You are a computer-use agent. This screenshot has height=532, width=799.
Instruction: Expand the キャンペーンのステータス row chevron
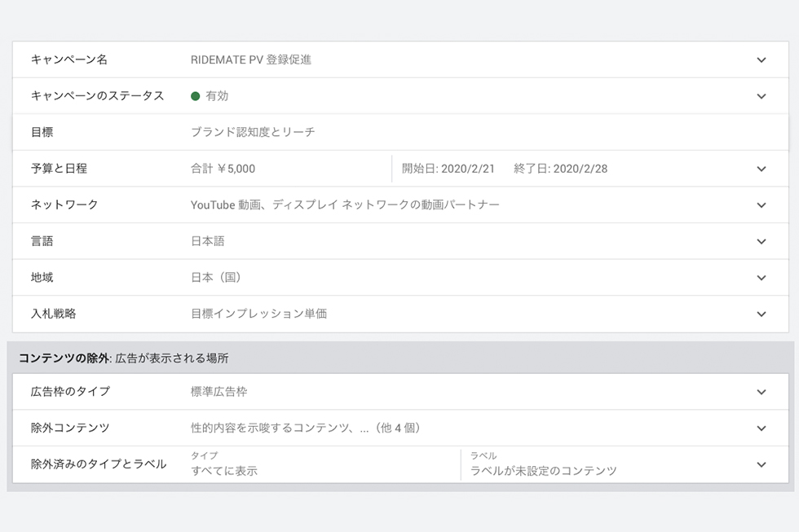pos(761,96)
